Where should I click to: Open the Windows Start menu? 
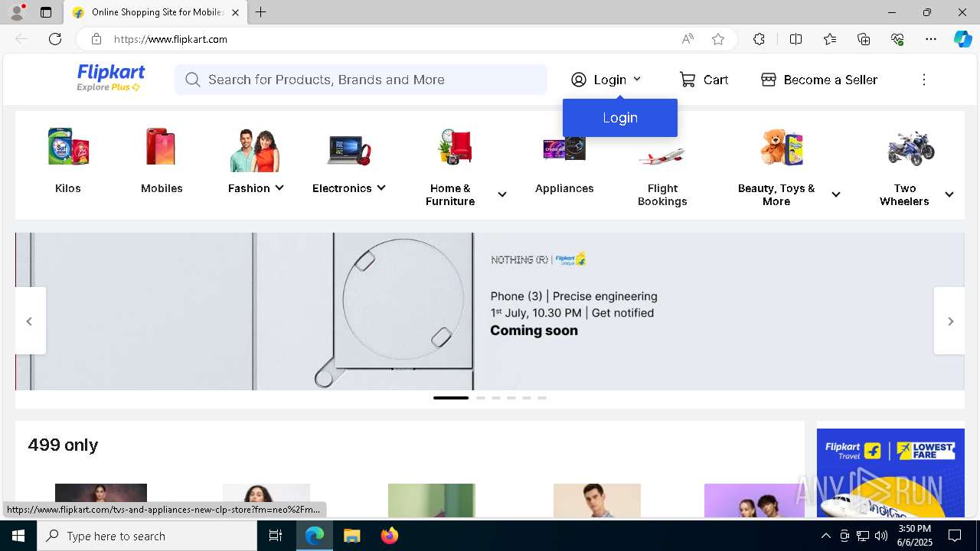coord(18,536)
